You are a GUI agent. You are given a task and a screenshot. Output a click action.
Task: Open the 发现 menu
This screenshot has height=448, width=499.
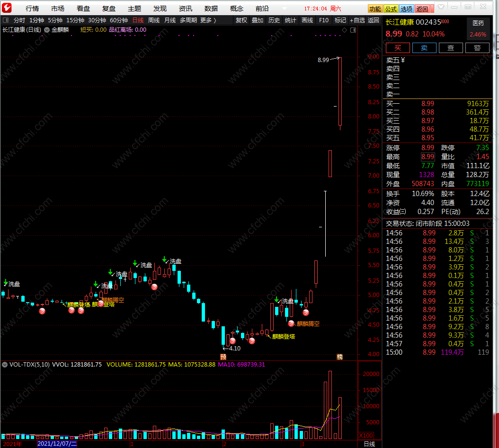tap(160, 9)
